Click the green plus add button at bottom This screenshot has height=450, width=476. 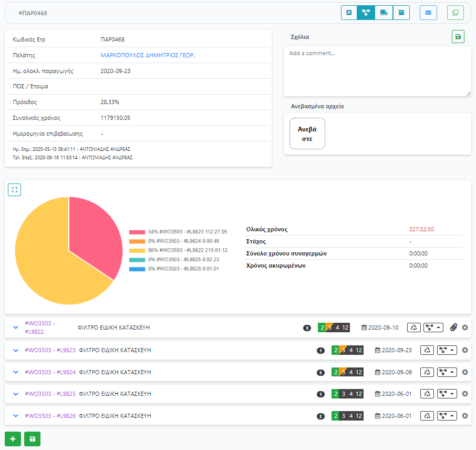point(13,439)
